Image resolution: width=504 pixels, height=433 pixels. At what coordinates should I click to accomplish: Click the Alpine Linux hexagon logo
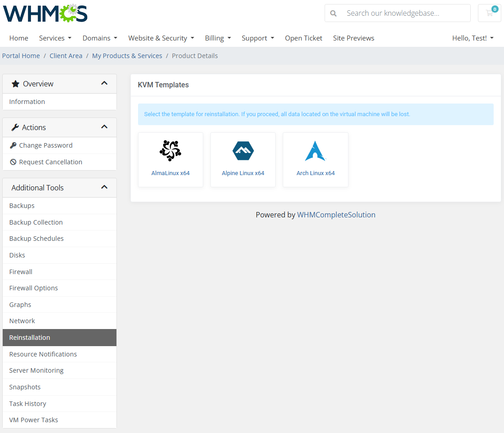coord(243,151)
